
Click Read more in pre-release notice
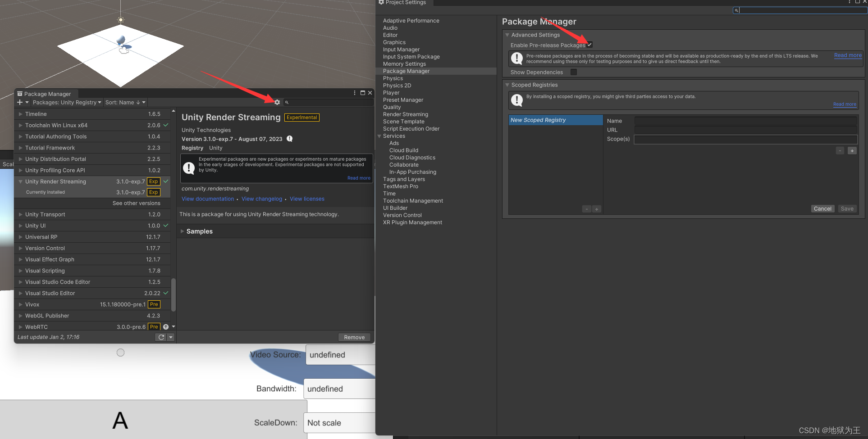848,55
